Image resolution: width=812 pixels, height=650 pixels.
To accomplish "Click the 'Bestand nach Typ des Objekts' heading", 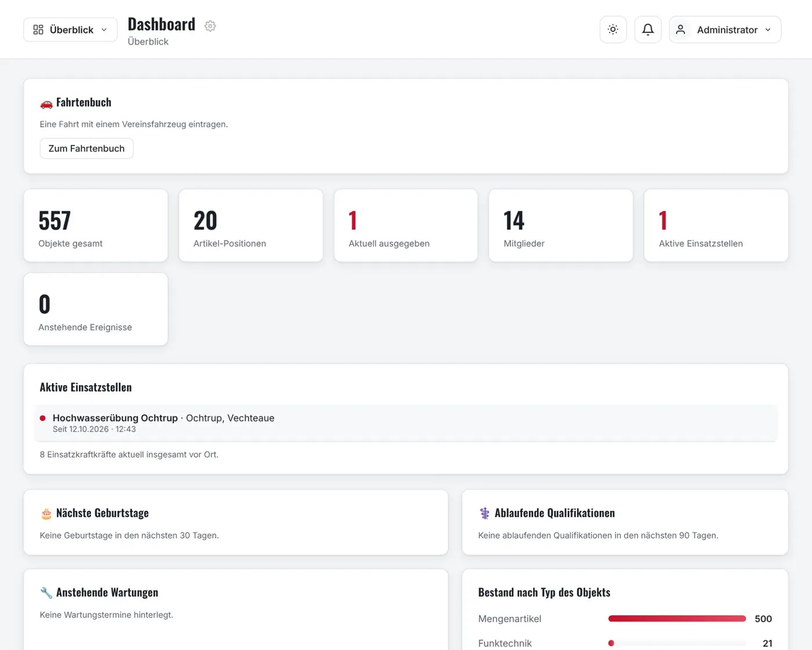I will 544,593.
